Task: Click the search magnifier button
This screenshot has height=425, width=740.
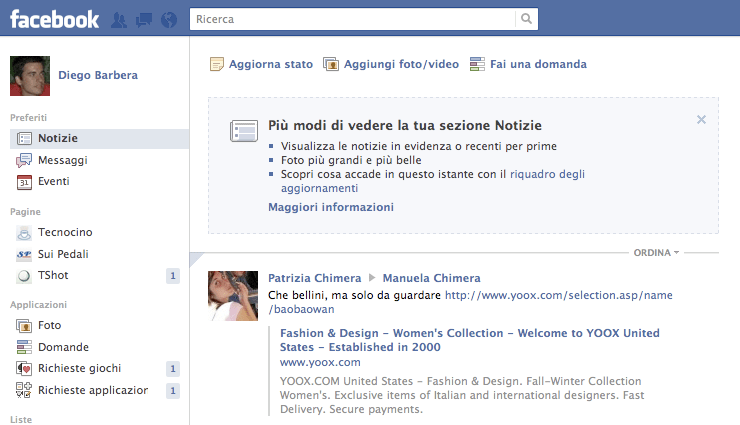Action: pyautogui.click(x=526, y=19)
